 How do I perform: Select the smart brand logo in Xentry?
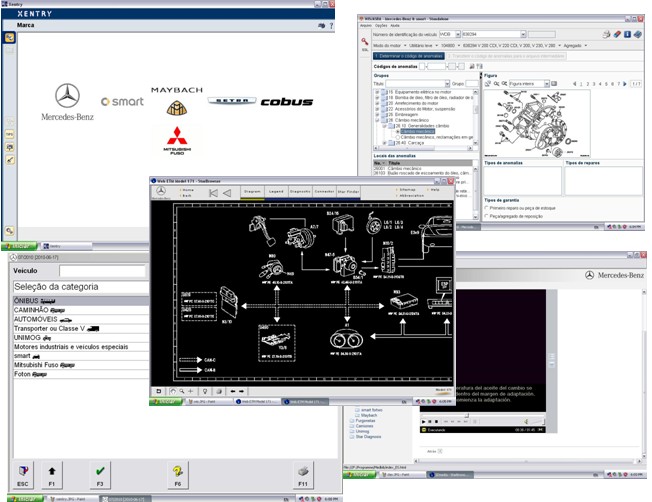click(x=122, y=101)
